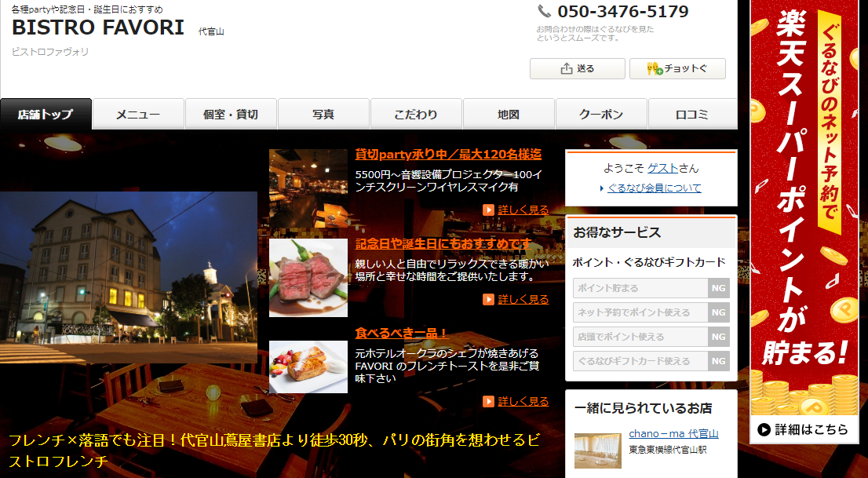Go to the クーポン tab
This screenshot has width=868, height=478.
point(601,115)
